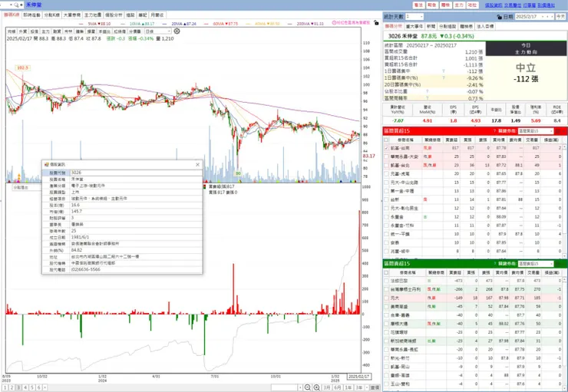
Task: Click the help icon in green 區間賣超15 header
Action: tap(494, 263)
